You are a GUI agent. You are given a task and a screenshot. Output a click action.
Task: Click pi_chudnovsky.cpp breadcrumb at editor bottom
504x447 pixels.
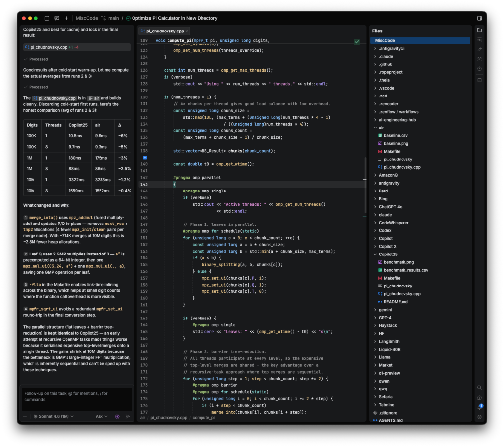[169, 418]
